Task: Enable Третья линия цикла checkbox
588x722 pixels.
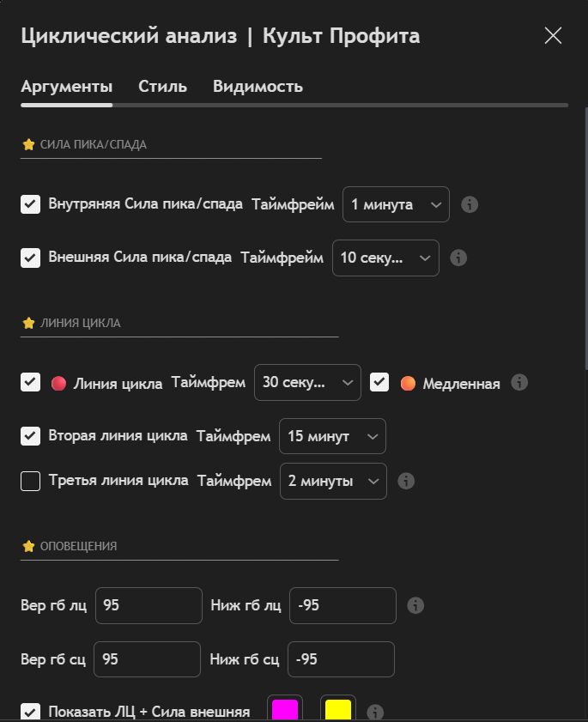Action: coord(31,481)
